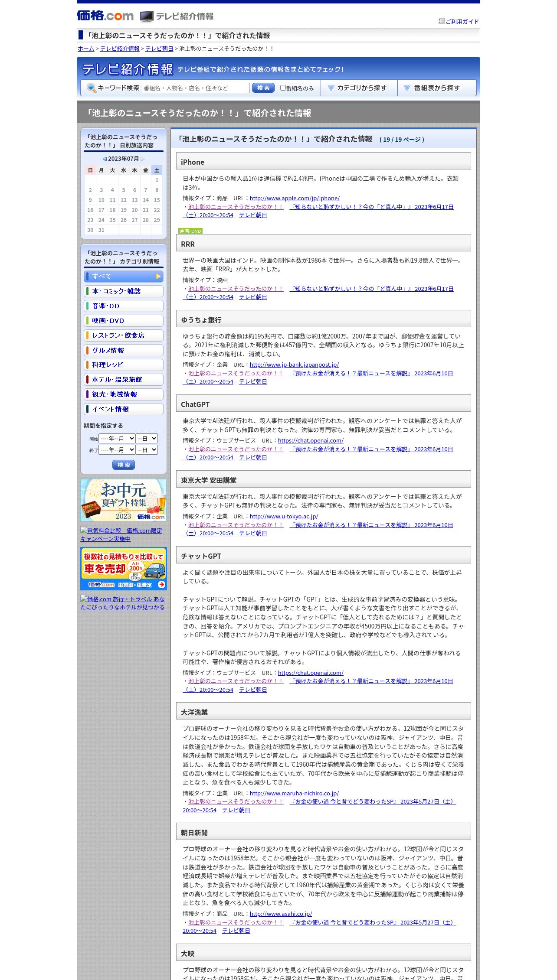The image size is (557, 980).
Task: Open 価格.com 旅行・トラベル link
Action: [122, 603]
